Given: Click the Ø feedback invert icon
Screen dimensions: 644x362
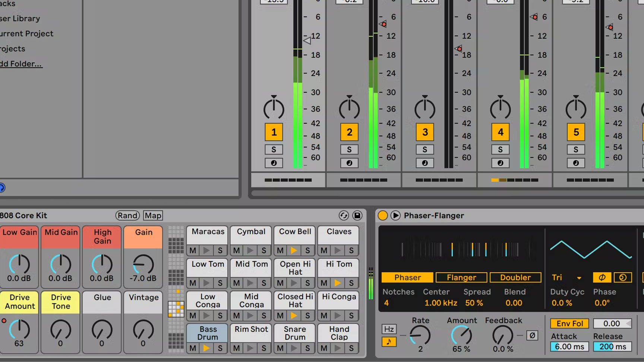Looking at the screenshot, I should click(532, 336).
